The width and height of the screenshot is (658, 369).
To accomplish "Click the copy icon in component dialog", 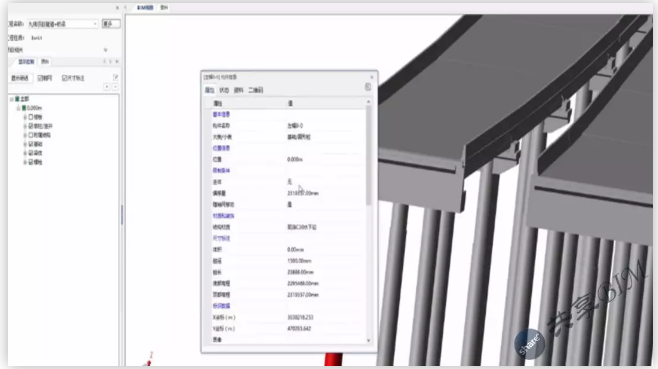I will (x=368, y=87).
